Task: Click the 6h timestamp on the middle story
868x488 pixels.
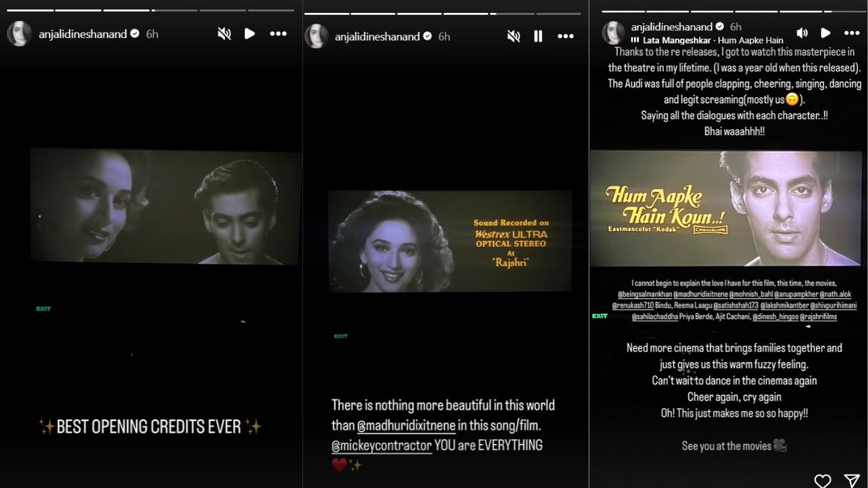Action: [444, 37]
